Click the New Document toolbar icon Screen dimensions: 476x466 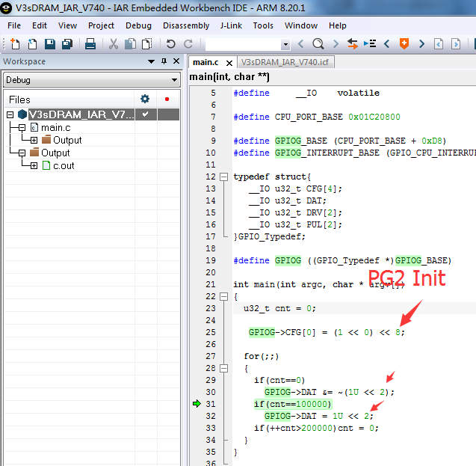(x=15, y=44)
